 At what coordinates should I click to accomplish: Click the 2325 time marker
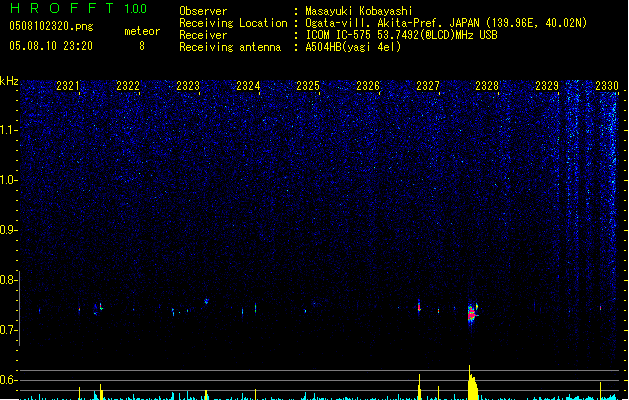[x=308, y=86]
